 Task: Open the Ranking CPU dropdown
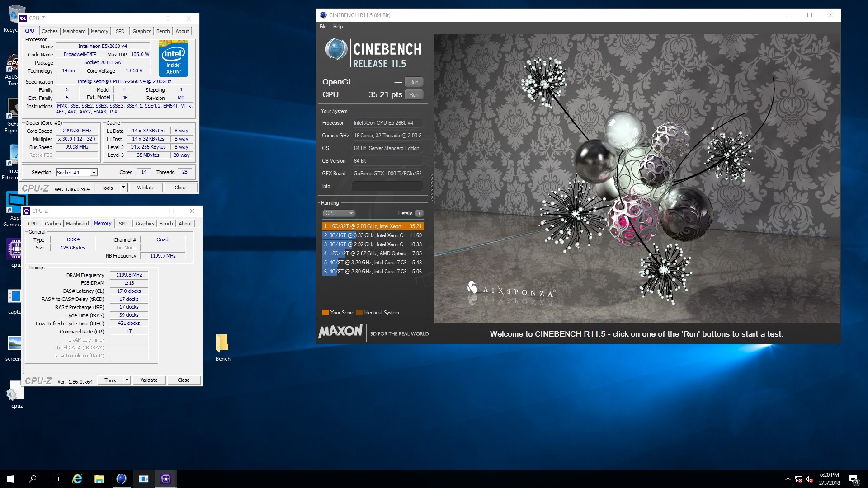(x=338, y=213)
